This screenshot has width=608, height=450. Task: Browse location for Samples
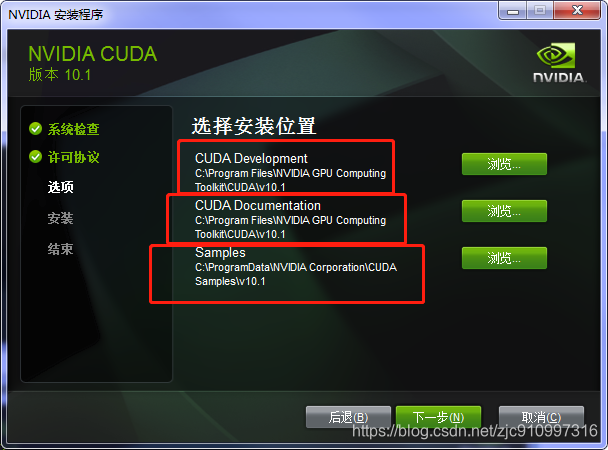click(x=504, y=258)
